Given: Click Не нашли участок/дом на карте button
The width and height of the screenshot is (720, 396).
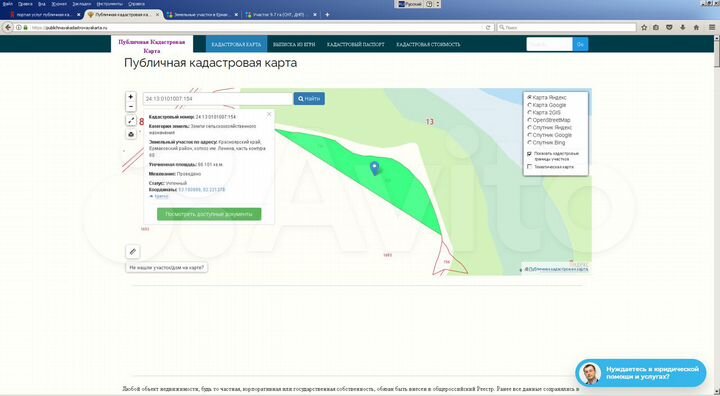Looking at the screenshot, I should pyautogui.click(x=167, y=267).
